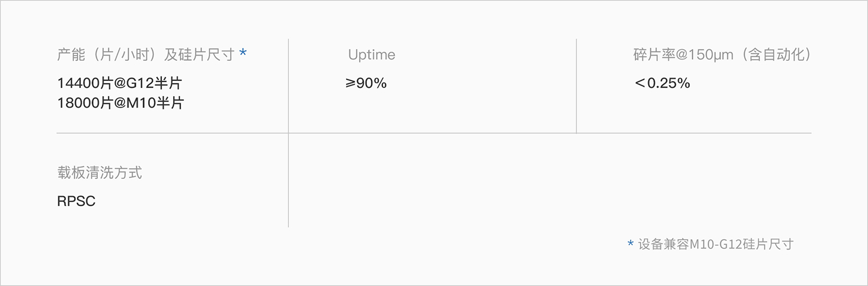
Task: Click the "≥" symbol before 90%
Action: (x=351, y=83)
